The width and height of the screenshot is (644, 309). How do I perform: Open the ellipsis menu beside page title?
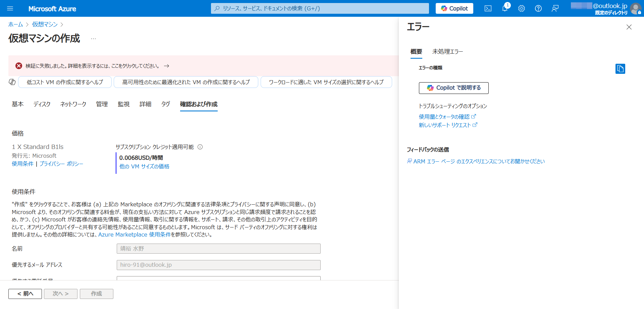(x=93, y=39)
